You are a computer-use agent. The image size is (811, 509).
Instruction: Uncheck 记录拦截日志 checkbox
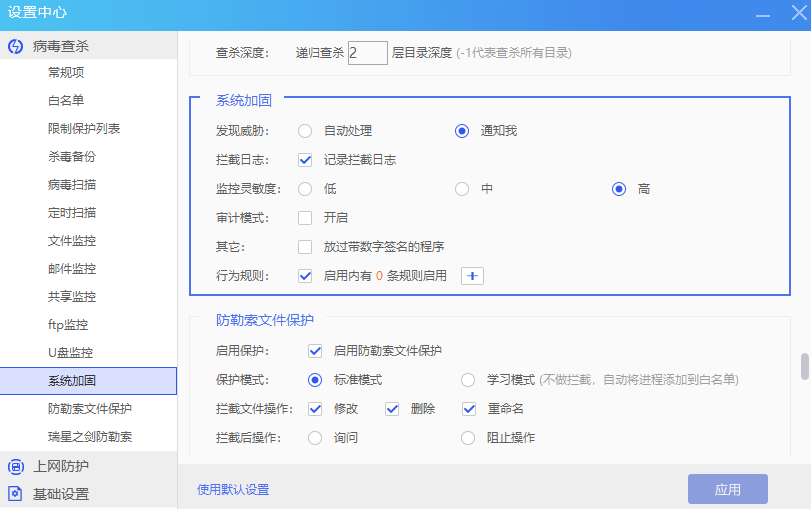tap(305, 159)
